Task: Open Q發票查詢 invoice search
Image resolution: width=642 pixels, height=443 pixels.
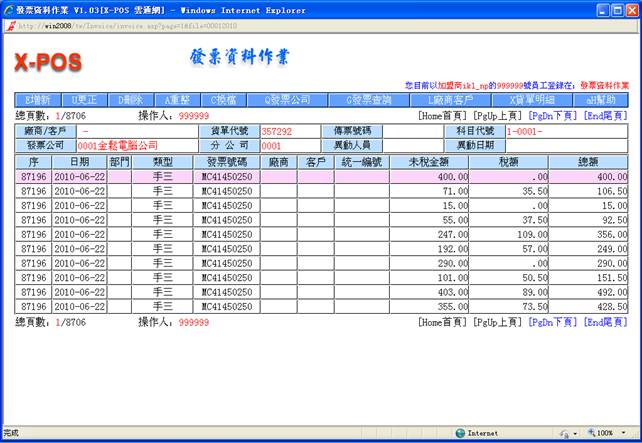Action: [369, 100]
